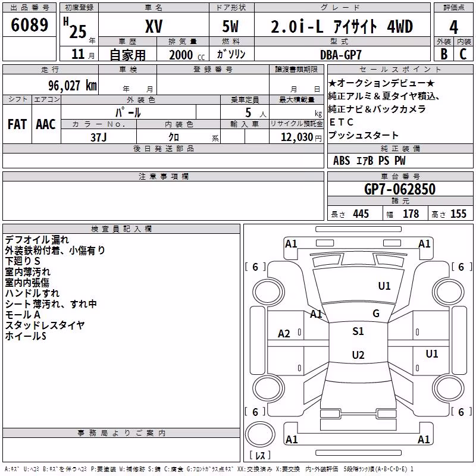Click the 純正ナビ&バックカメラ line
This screenshot has height=476, width=476.
pos(377,109)
